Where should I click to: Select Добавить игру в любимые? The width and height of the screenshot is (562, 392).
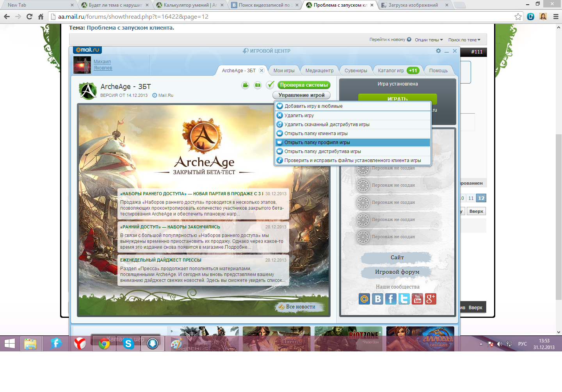pyautogui.click(x=353, y=106)
